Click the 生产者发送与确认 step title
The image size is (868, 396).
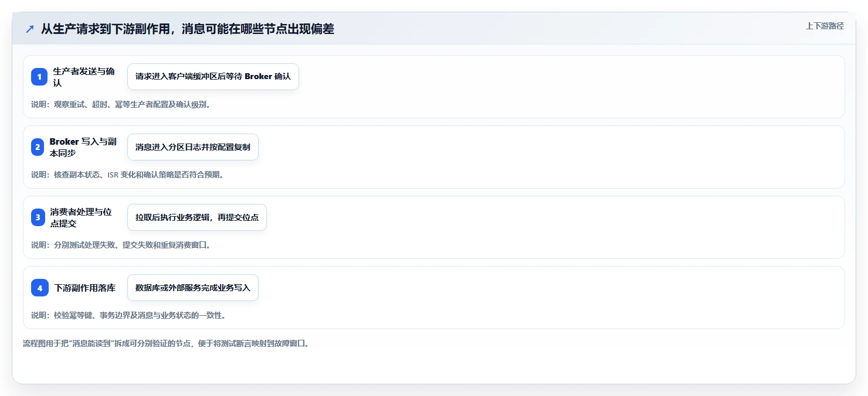click(84, 77)
